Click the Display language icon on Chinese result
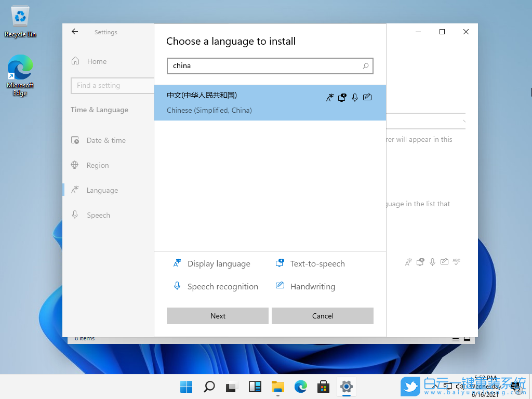 tap(329, 97)
